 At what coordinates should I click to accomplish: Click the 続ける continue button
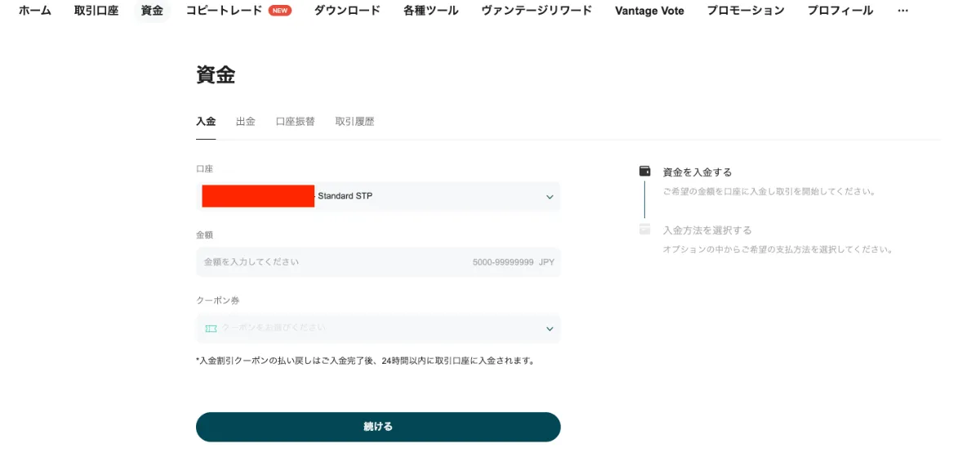pos(378,427)
